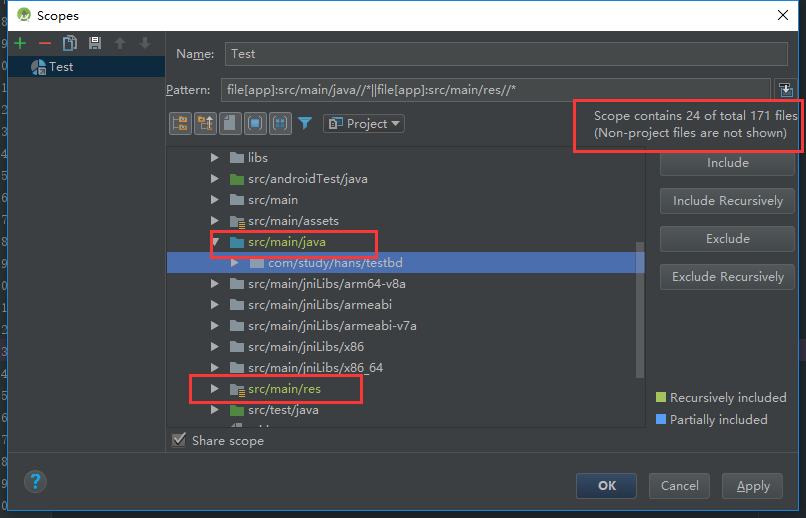Click Exclude Recursively button
The image size is (806, 518).
pyautogui.click(x=727, y=277)
